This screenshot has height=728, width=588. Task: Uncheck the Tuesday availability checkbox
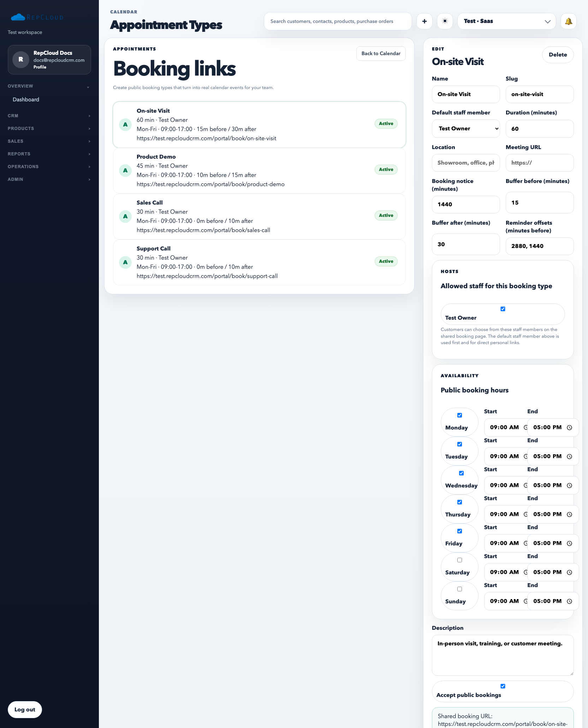pos(459,444)
